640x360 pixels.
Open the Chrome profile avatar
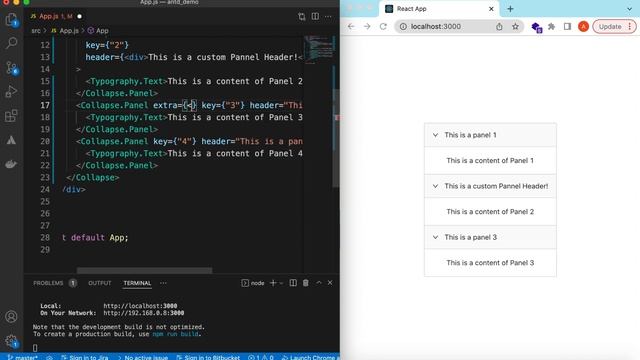point(583,27)
